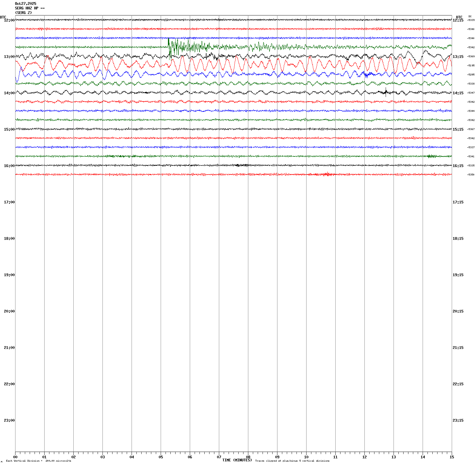Click the -5367 DC offset value
Screen dimensions: 476x465
(x=471, y=129)
